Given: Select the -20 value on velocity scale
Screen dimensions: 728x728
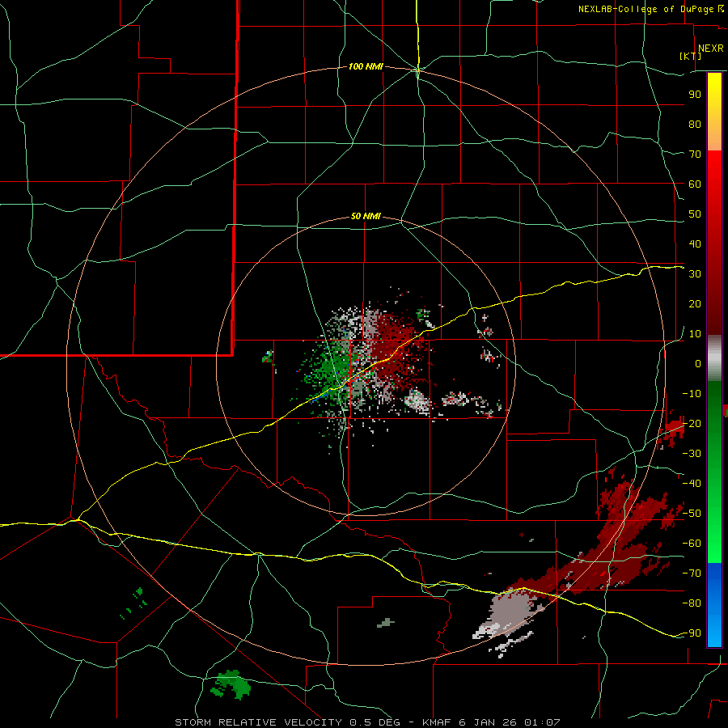Looking at the screenshot, I should (692, 423).
